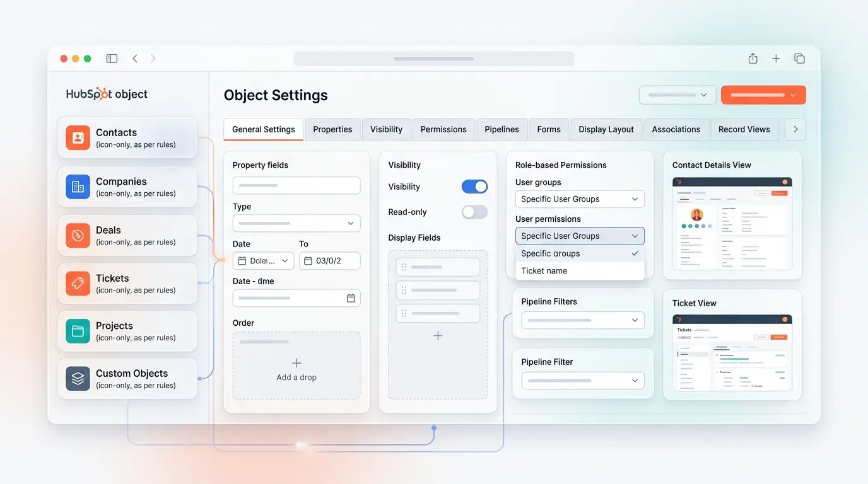Click the Companies building icon
868x484 pixels.
[78, 187]
